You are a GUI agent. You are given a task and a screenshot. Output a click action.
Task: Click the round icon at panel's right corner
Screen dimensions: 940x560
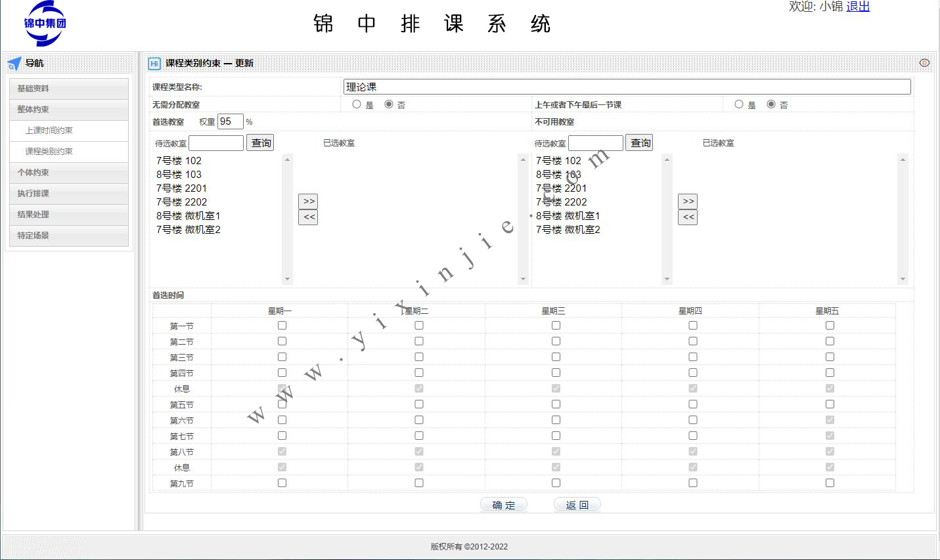click(x=924, y=63)
